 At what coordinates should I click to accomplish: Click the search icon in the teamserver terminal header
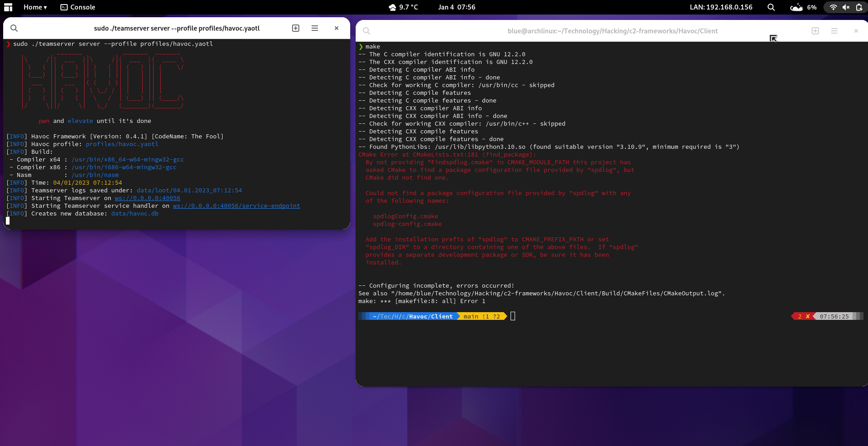pyautogui.click(x=14, y=28)
